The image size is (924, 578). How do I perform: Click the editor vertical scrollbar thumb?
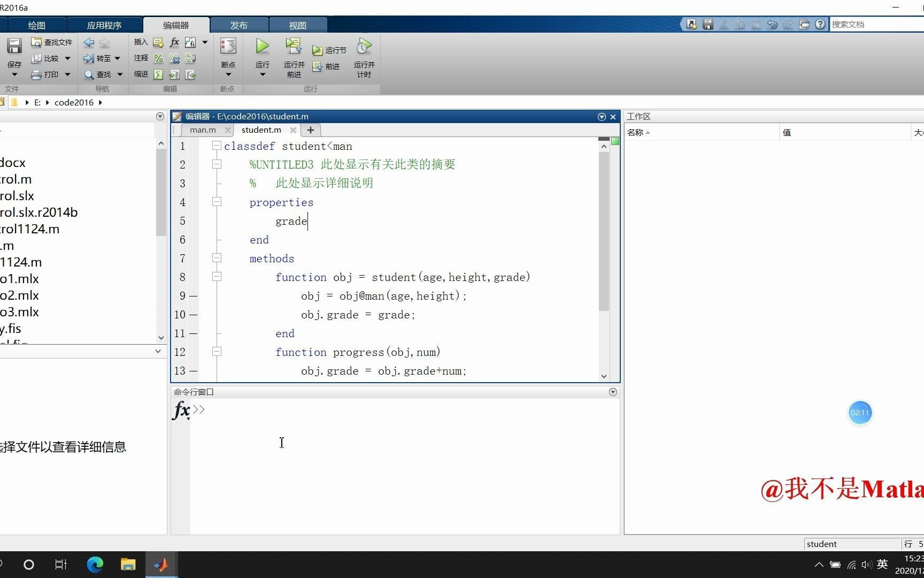coord(604,231)
